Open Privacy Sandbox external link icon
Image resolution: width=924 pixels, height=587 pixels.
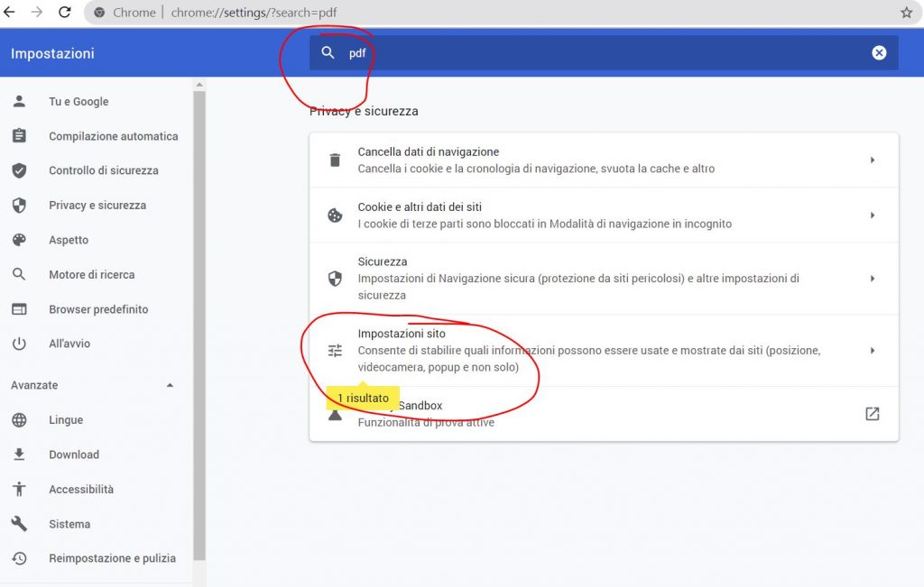point(872,413)
